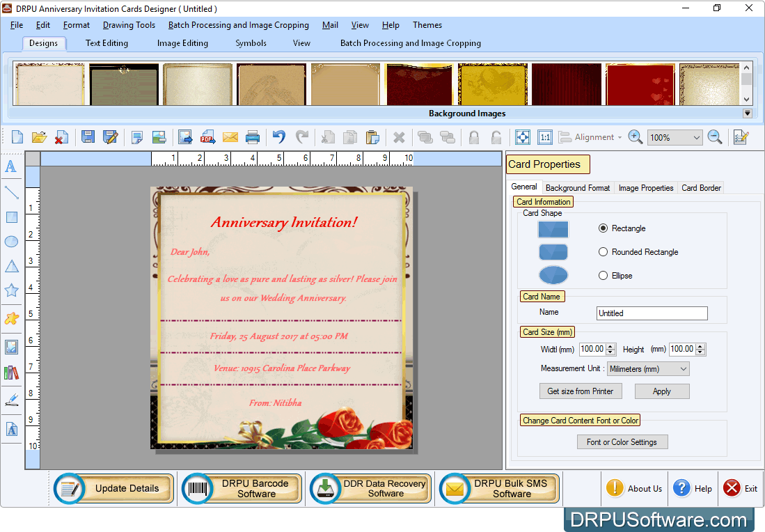Switch to the Text Editing tab
This screenshot has height=532, width=765.
[107, 43]
